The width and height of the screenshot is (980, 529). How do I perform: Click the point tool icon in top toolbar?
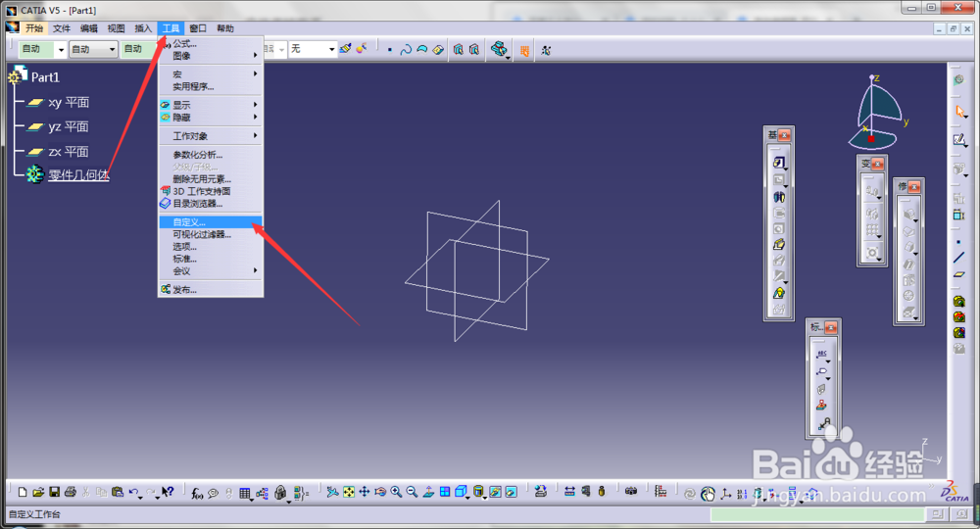click(389, 49)
